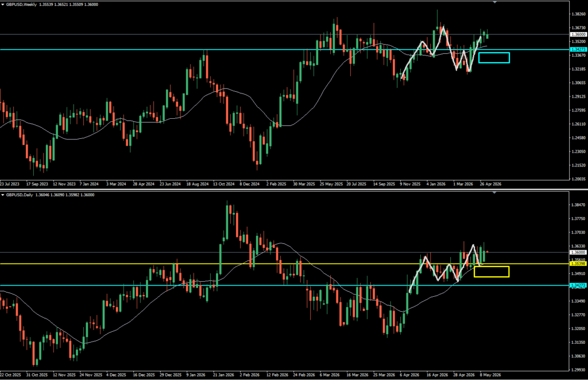The image size is (588, 380).
Task: Select the cyan rectangle on the Weekly chart
Action: coord(494,57)
